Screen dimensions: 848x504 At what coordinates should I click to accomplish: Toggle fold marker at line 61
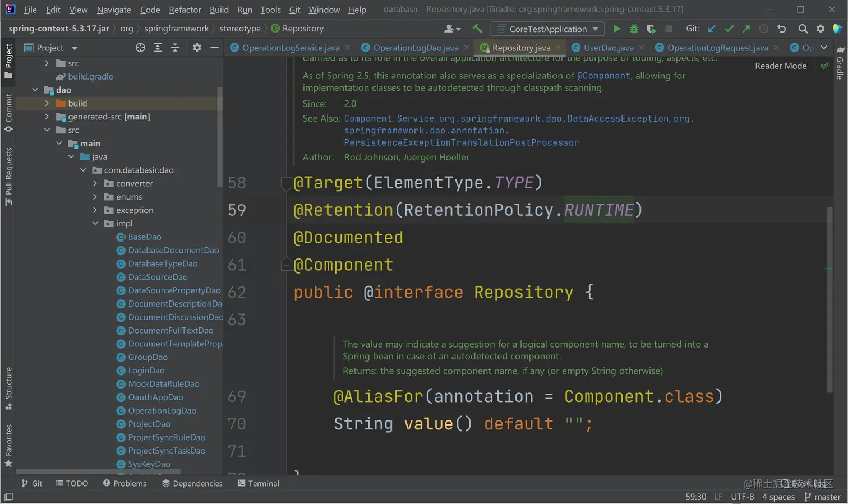[286, 265]
